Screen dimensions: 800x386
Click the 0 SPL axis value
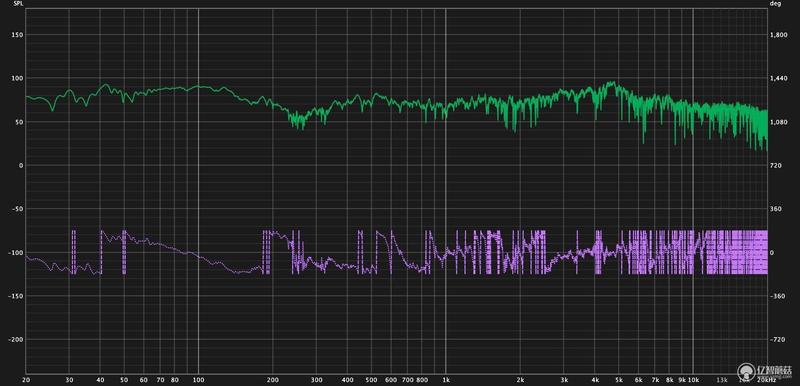(20, 166)
